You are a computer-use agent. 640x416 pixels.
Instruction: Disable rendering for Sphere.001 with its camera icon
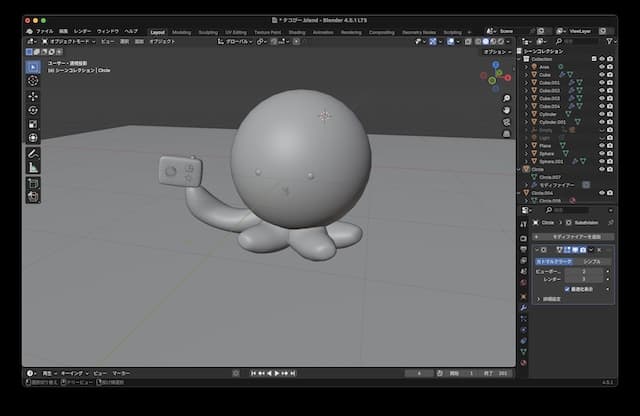point(610,161)
